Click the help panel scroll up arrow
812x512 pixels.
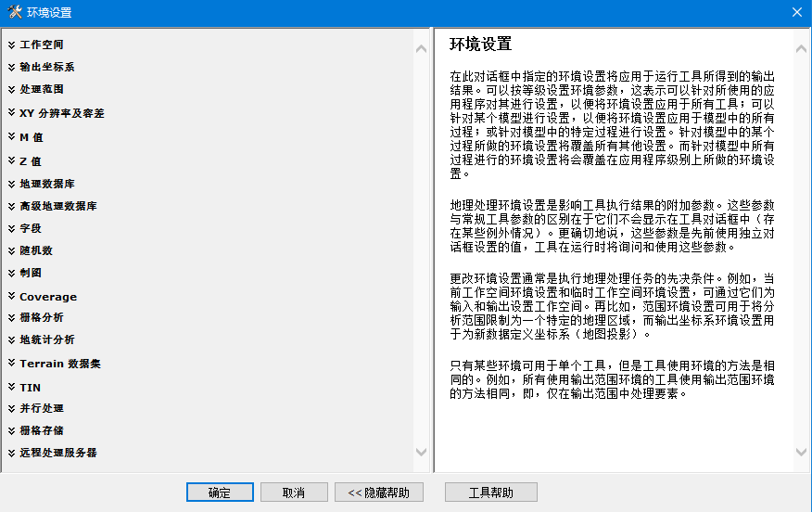pos(801,49)
